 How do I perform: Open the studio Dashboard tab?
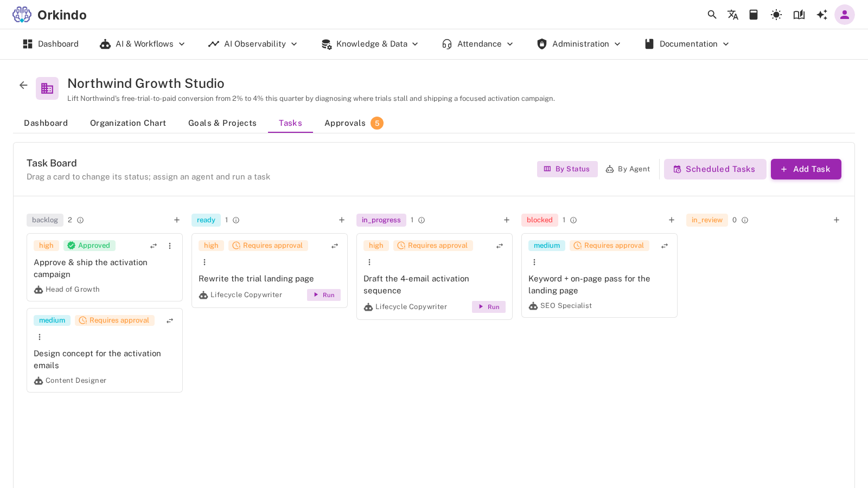tap(46, 123)
